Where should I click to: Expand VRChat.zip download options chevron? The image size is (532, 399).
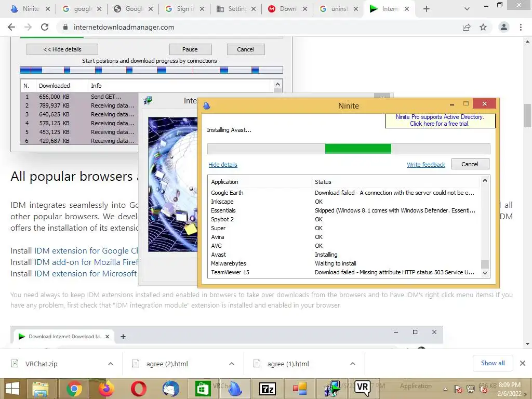(x=111, y=364)
